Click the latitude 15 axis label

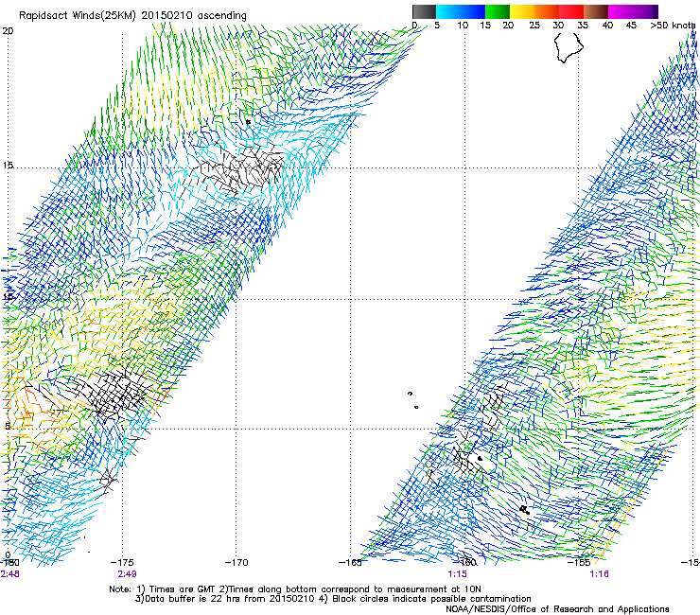tap(8, 166)
